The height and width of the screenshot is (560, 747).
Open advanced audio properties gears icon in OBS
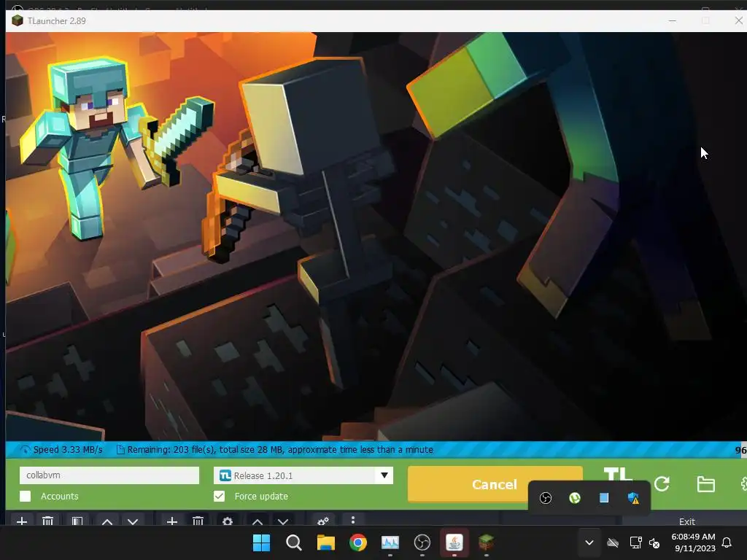323,521
